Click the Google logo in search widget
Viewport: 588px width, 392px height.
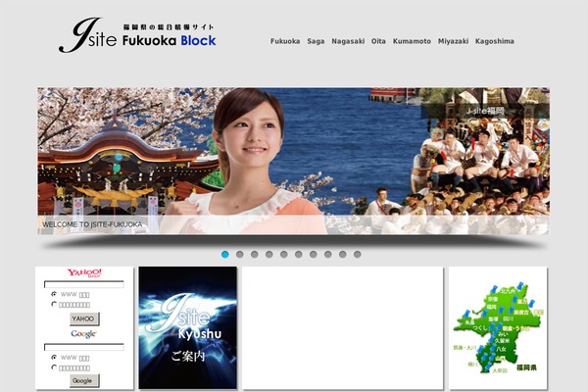83,333
